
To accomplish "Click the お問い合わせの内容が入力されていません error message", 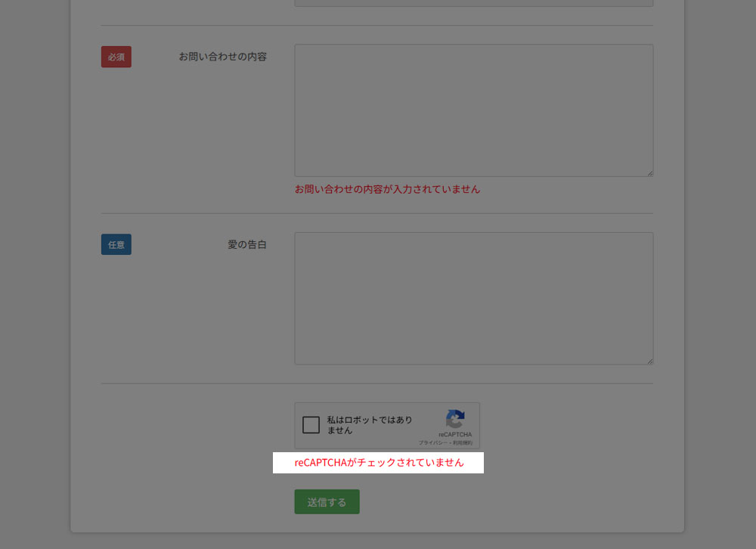I will [387, 189].
